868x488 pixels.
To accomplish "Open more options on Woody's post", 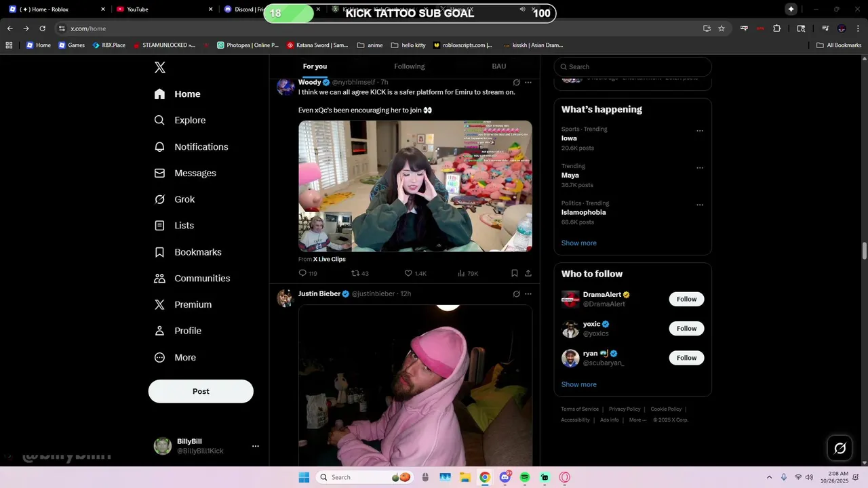I will point(528,83).
